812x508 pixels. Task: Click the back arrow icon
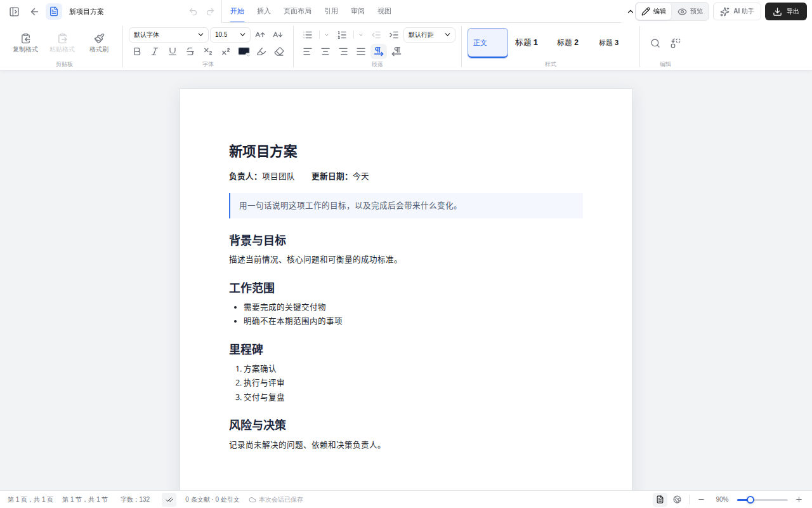[34, 11]
